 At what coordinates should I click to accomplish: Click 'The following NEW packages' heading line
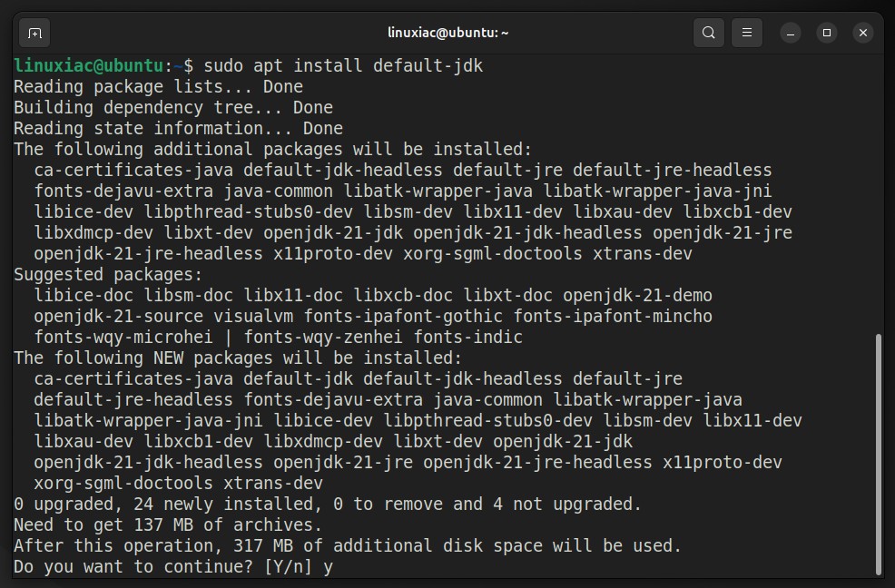[238, 358]
